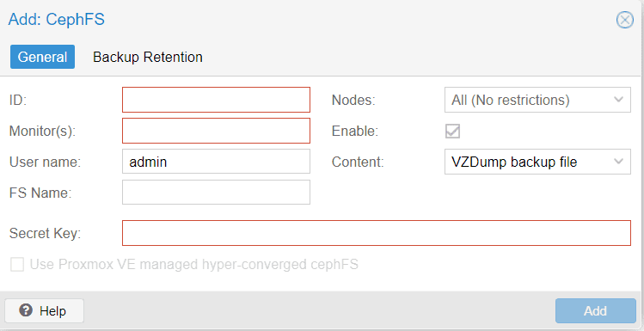The image size is (644, 331).
Task: Click the 'Secret Key:' label
Action: pos(46,233)
